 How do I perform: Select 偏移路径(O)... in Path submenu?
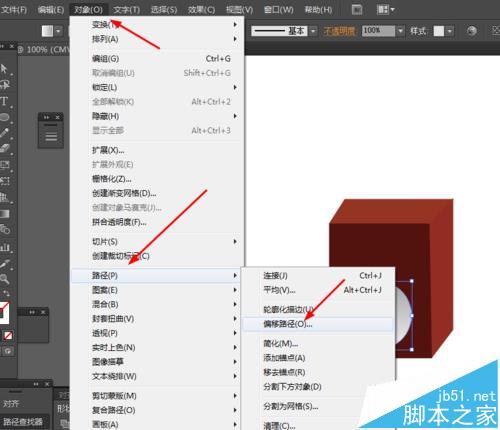pyautogui.click(x=318, y=324)
